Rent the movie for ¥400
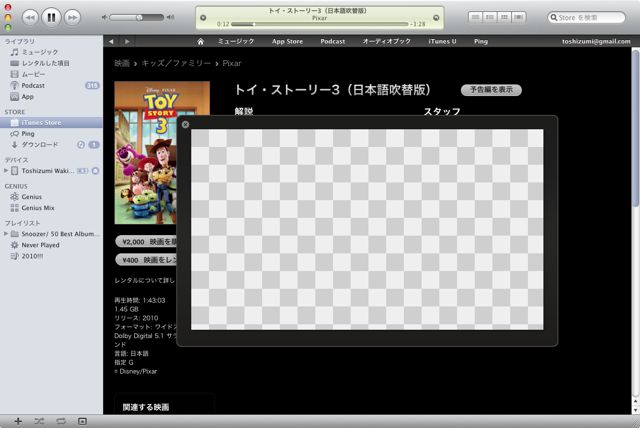Viewport: 640px width, 428px height. [146, 260]
